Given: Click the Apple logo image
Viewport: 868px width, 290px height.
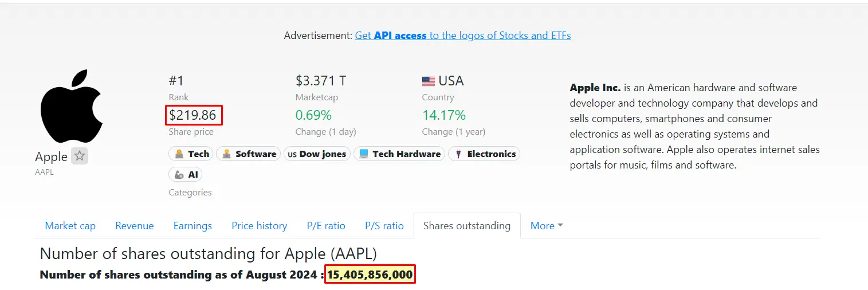Looking at the screenshot, I should (72, 107).
